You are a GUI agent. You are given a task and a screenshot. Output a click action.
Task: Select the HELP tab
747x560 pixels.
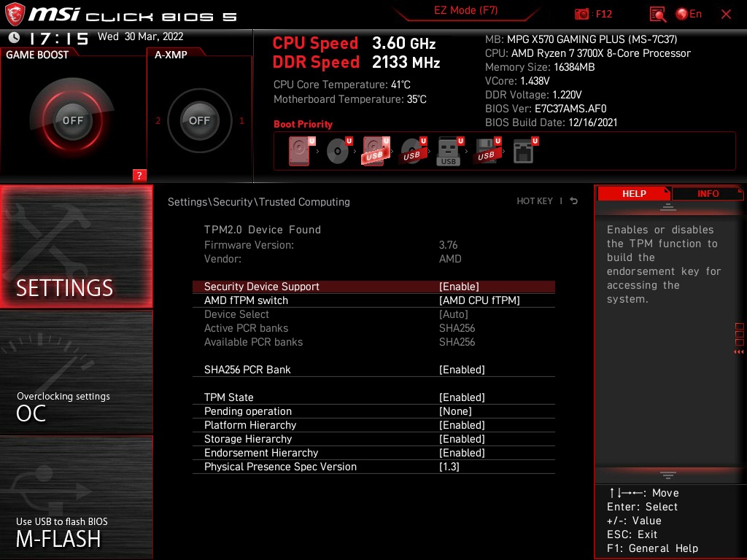(633, 193)
